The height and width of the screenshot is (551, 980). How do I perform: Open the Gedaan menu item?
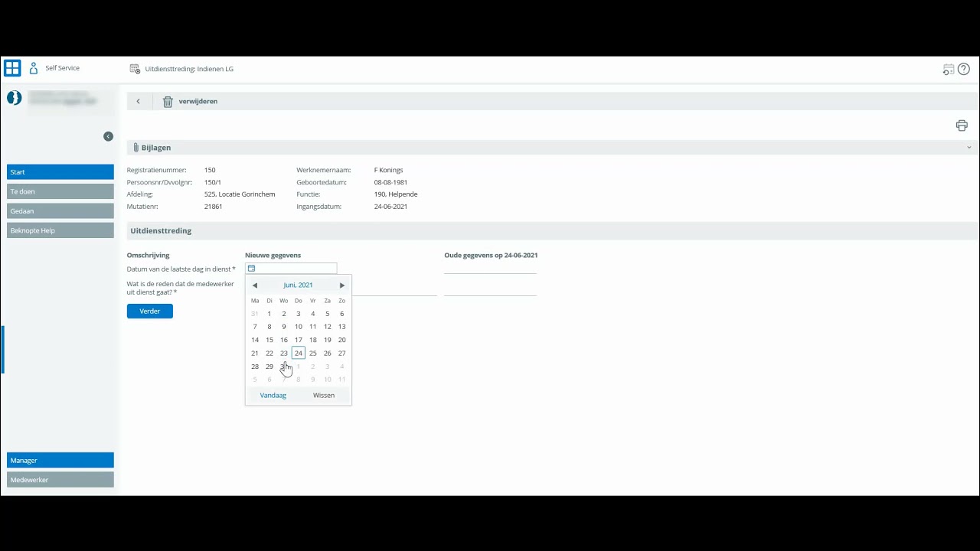pyautogui.click(x=60, y=211)
